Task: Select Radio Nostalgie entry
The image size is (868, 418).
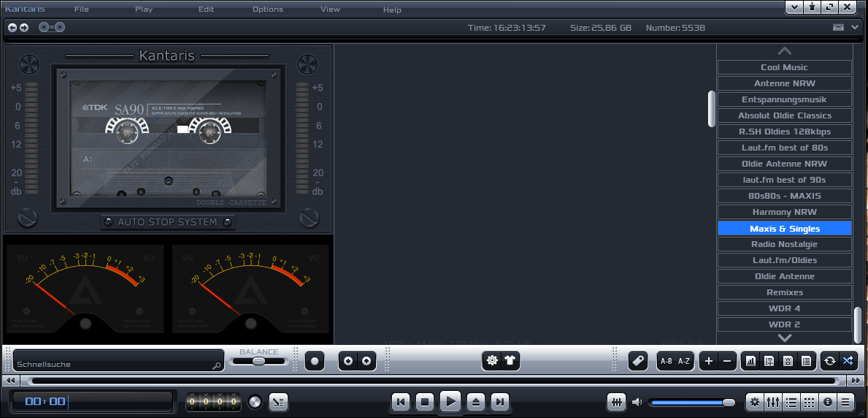Action: 784,244
